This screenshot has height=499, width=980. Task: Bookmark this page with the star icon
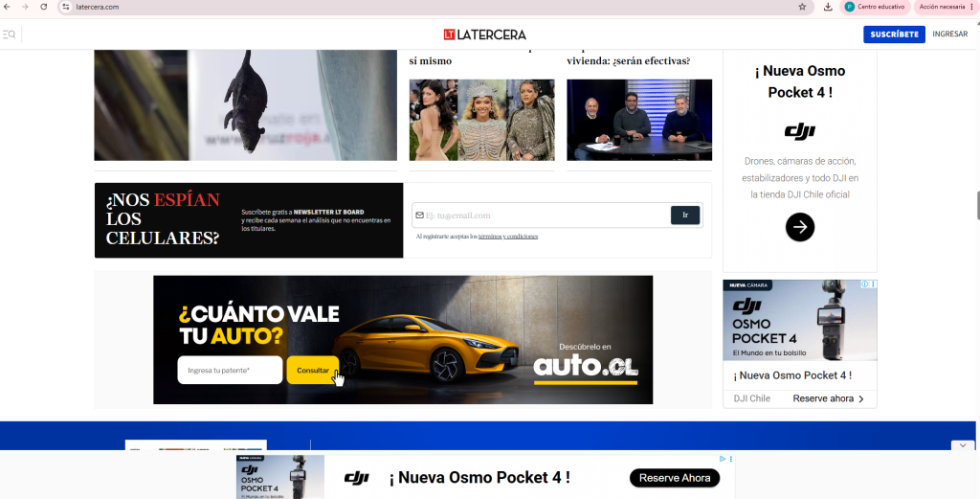[x=802, y=7]
